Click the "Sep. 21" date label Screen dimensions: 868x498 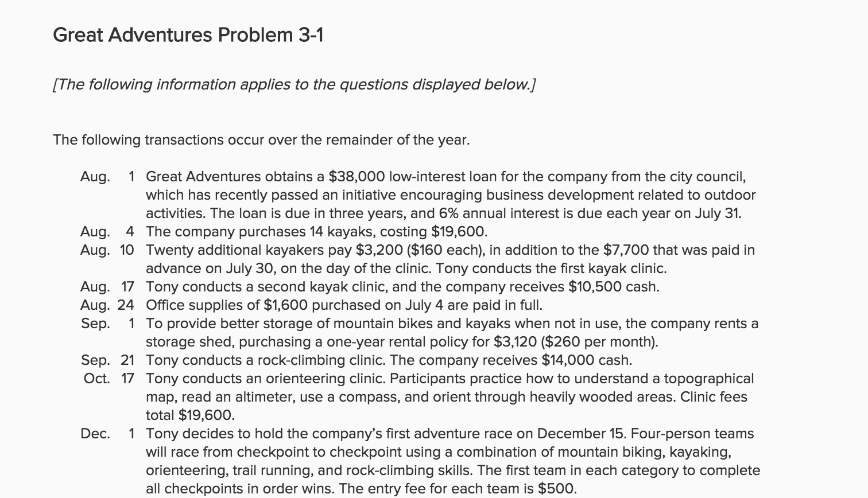click(107, 360)
